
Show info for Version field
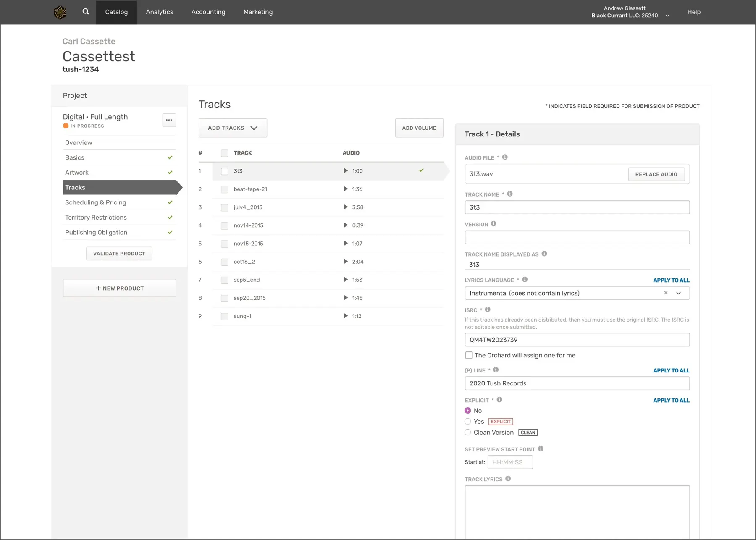pyautogui.click(x=493, y=224)
